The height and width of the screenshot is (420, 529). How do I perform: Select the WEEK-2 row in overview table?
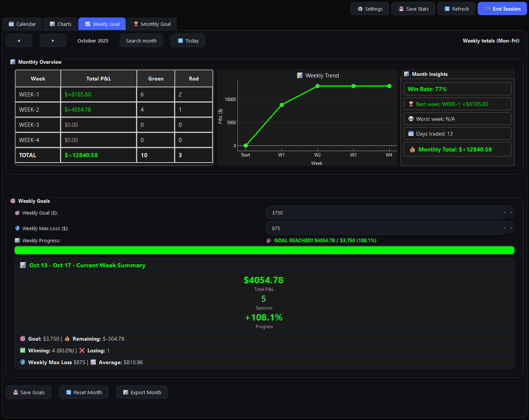tap(114, 110)
